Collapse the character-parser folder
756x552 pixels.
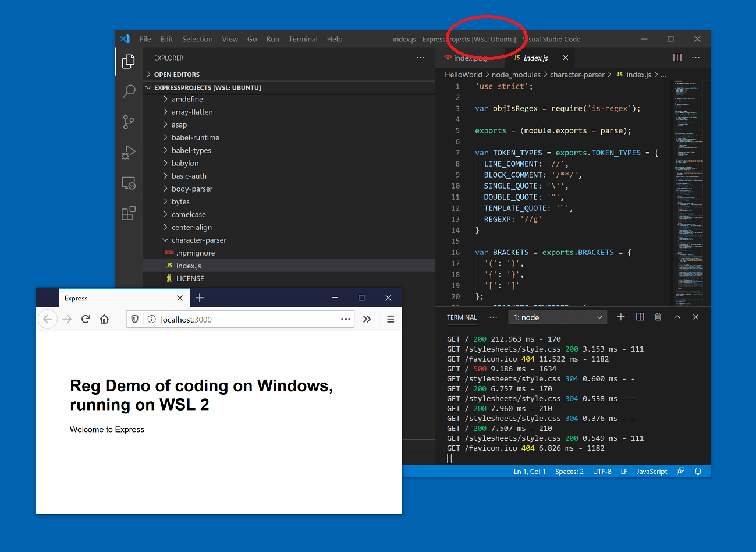coord(198,240)
